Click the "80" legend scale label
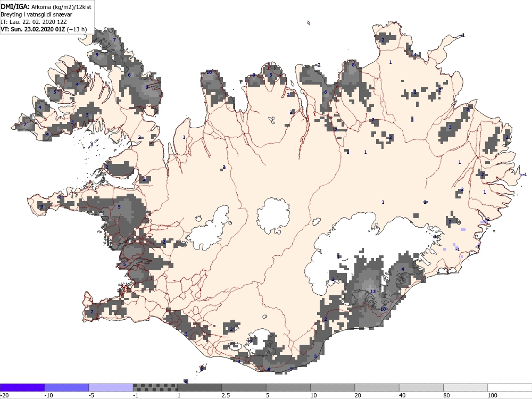This screenshot has width=532, height=399. (x=447, y=395)
